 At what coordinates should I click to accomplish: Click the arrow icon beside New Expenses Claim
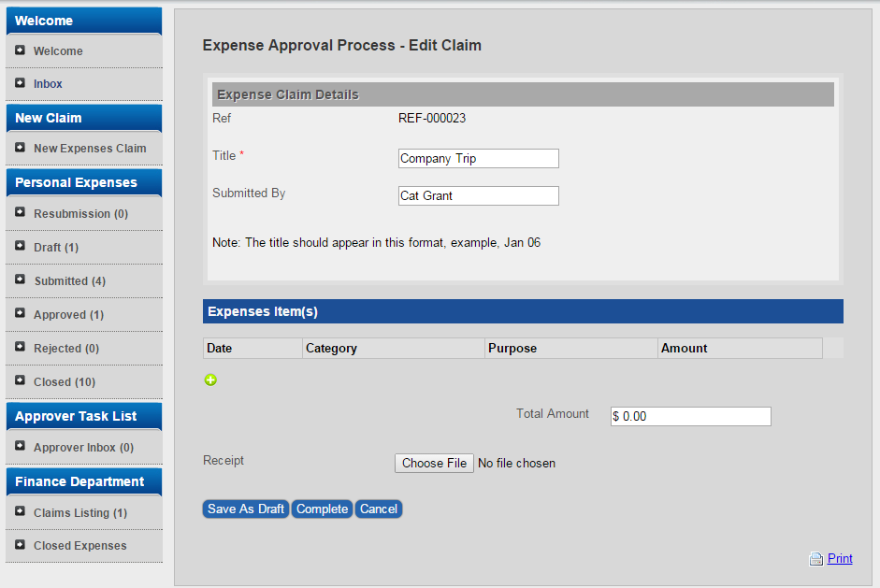[21, 147]
